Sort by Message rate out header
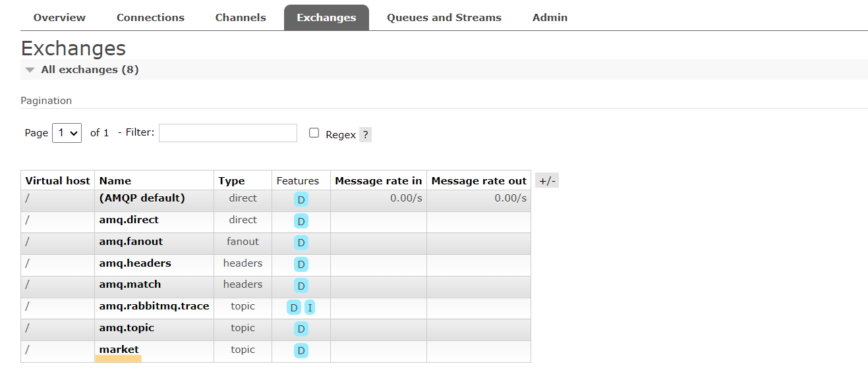 [479, 181]
